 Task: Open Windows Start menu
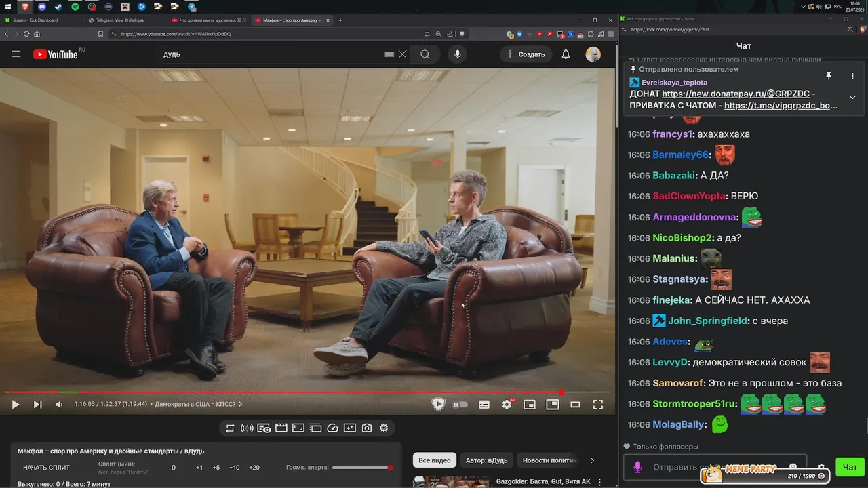click(7, 6)
